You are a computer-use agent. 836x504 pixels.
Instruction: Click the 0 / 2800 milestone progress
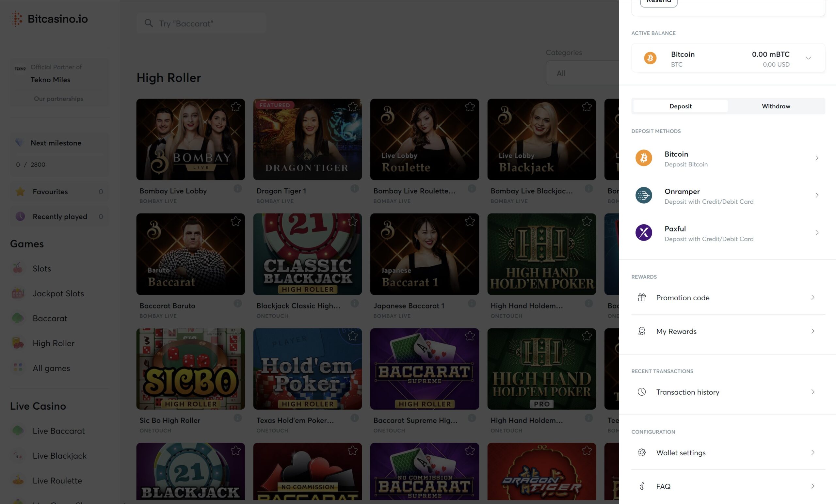tap(31, 165)
